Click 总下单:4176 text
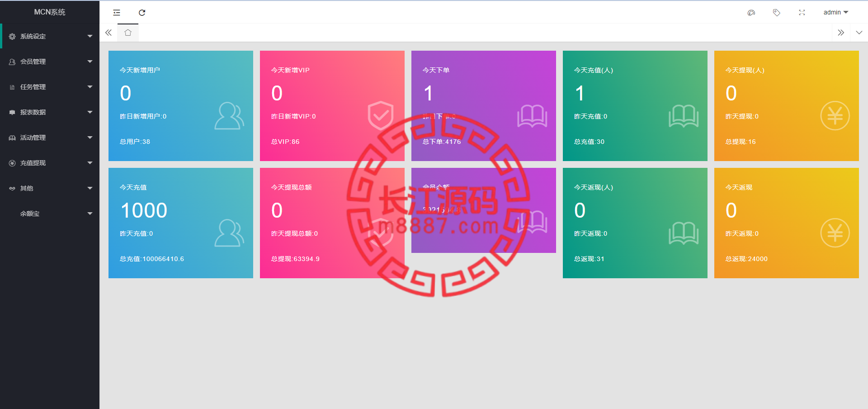The height and width of the screenshot is (409, 868). coord(442,142)
